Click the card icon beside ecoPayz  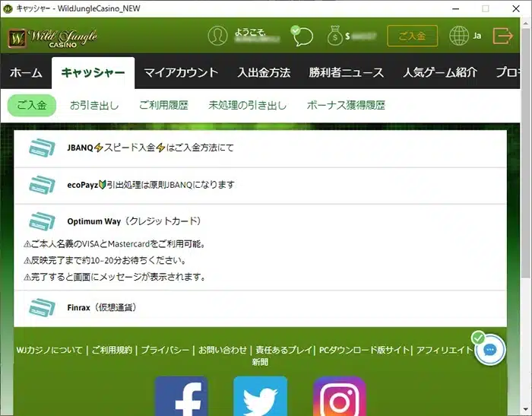click(x=42, y=184)
